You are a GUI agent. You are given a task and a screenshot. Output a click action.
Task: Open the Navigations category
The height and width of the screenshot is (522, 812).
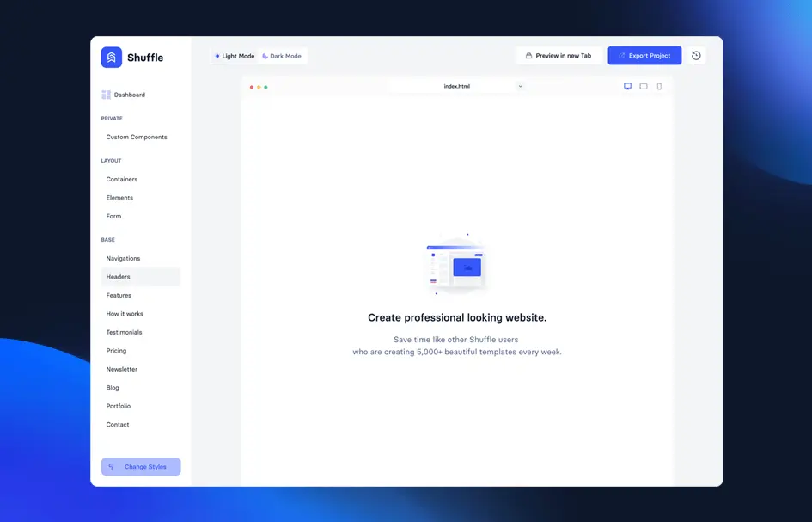click(123, 258)
